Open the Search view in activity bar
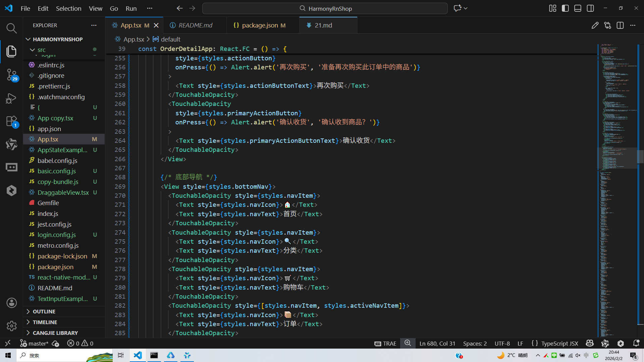644x362 pixels. click(11, 28)
